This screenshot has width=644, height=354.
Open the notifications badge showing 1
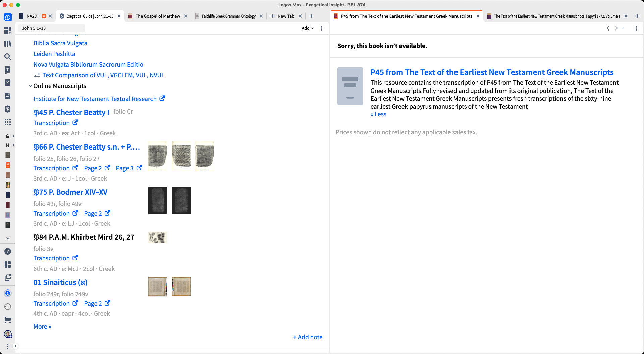8,293
